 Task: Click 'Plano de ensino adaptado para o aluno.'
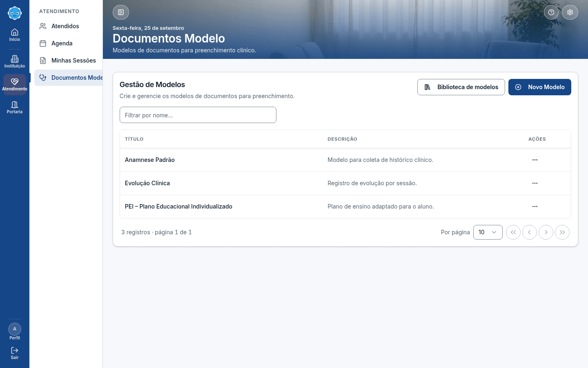tap(381, 206)
